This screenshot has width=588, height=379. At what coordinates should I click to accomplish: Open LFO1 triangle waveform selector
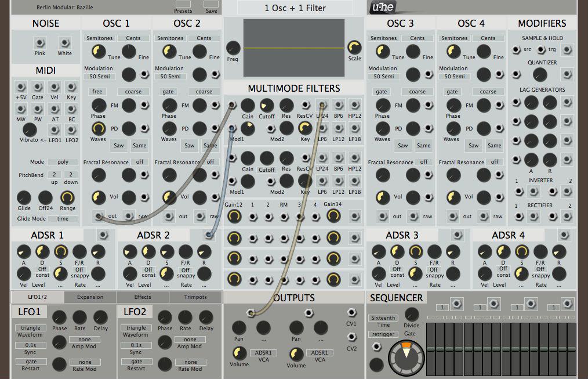[31, 327]
